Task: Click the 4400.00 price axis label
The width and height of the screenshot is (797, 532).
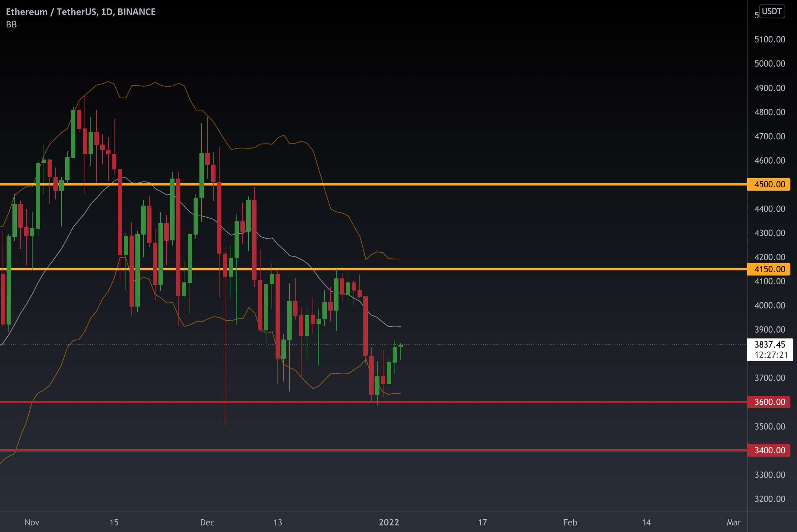Action: (x=770, y=209)
